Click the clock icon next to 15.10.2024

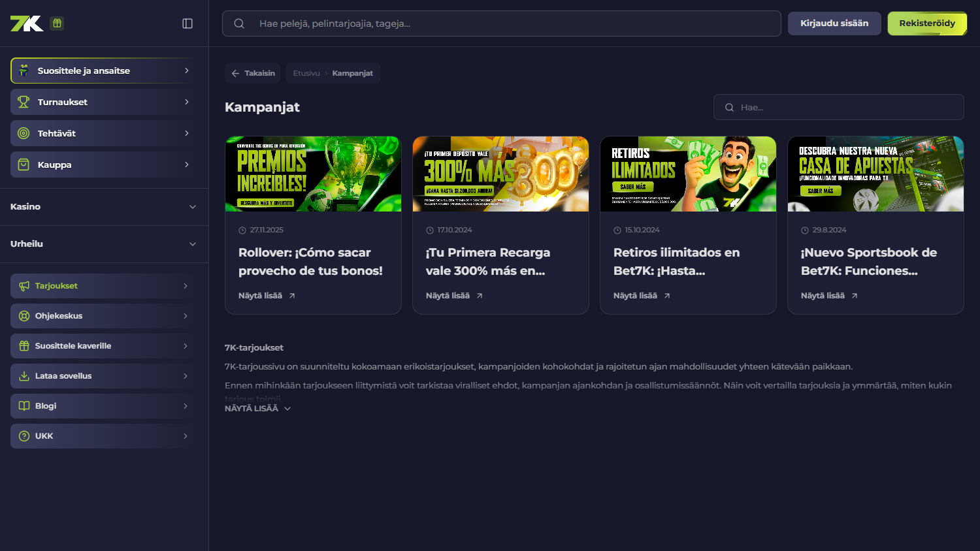coord(617,230)
